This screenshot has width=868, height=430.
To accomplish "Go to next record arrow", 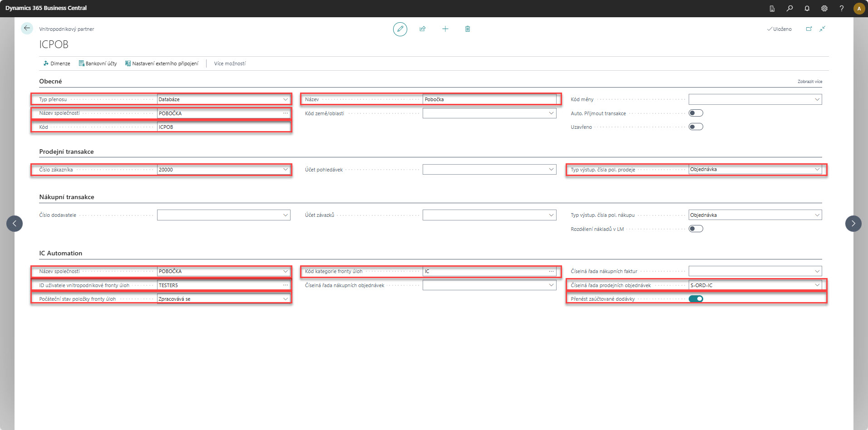I will click(x=853, y=223).
